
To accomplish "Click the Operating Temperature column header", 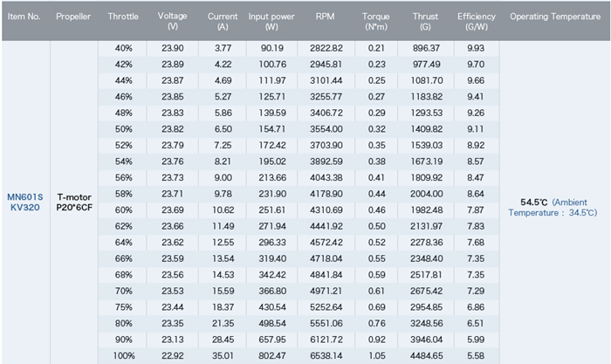I will tap(554, 17).
